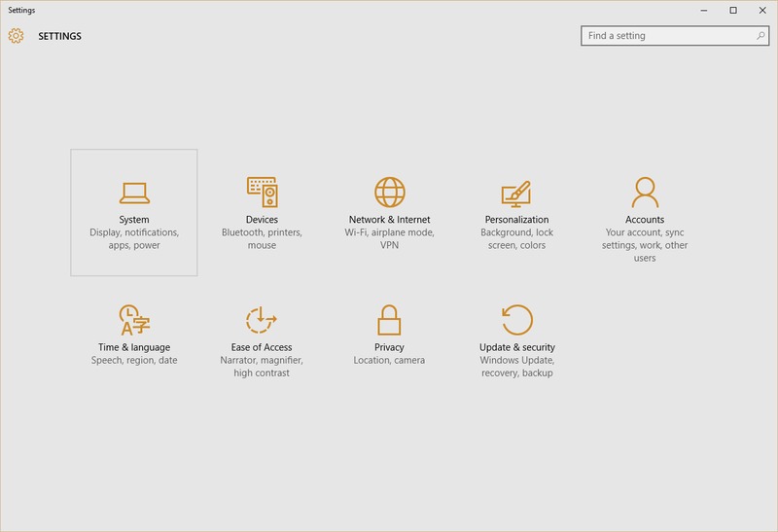Open System settings via the laptop icon
778x532 pixels.
(134, 193)
